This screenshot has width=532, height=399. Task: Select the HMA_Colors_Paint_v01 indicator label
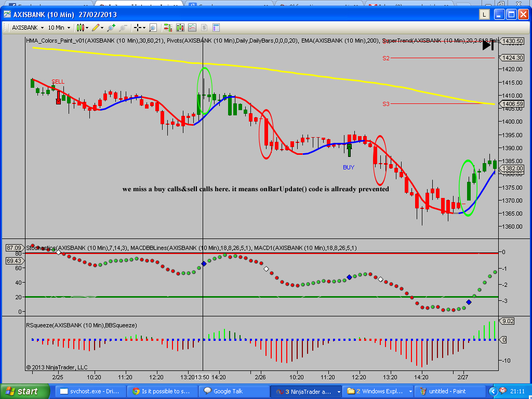96,41
